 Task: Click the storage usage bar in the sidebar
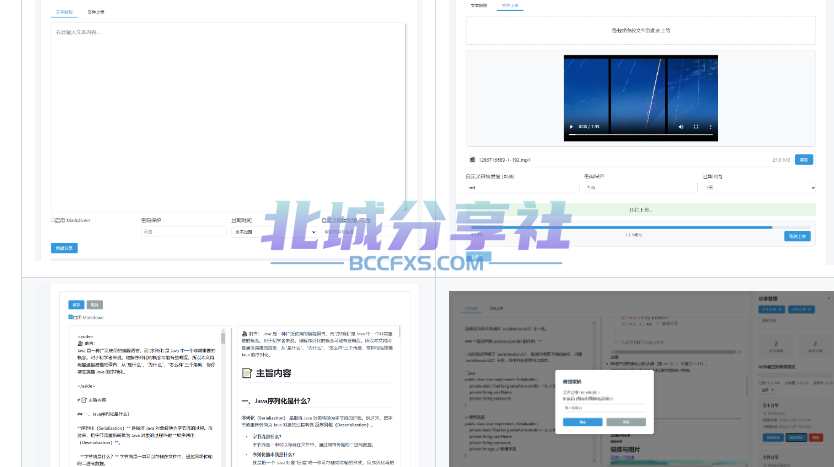[x=795, y=375]
